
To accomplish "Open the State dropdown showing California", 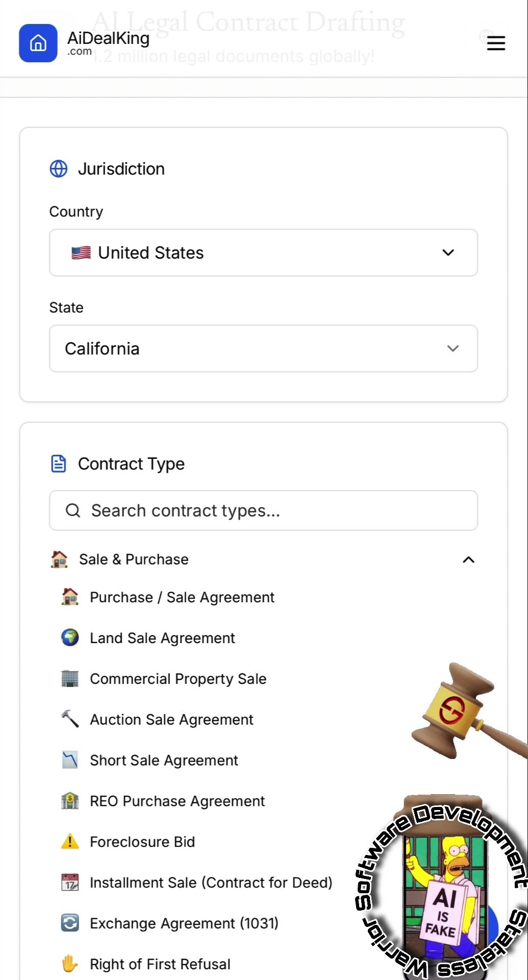I will pyautogui.click(x=263, y=349).
